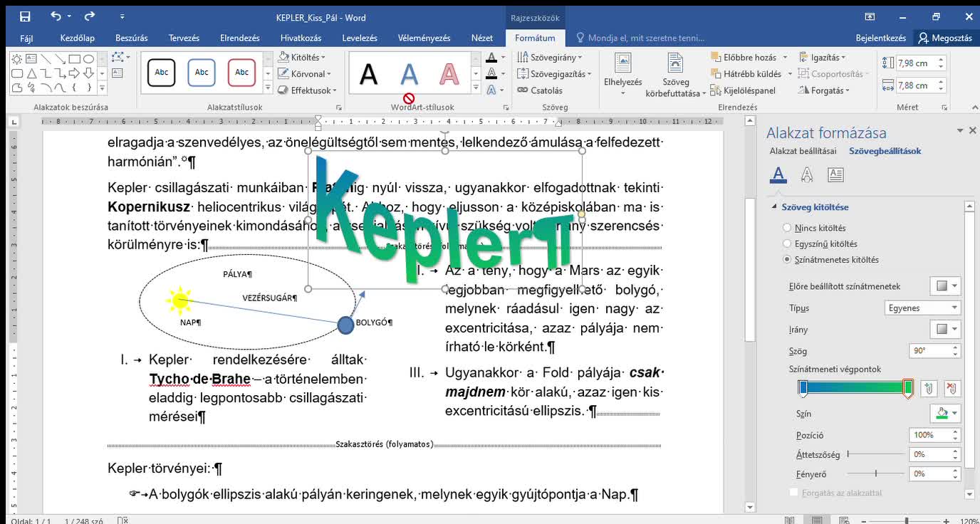Switch to the Beszúrás tab
980x524 pixels.
(132, 38)
